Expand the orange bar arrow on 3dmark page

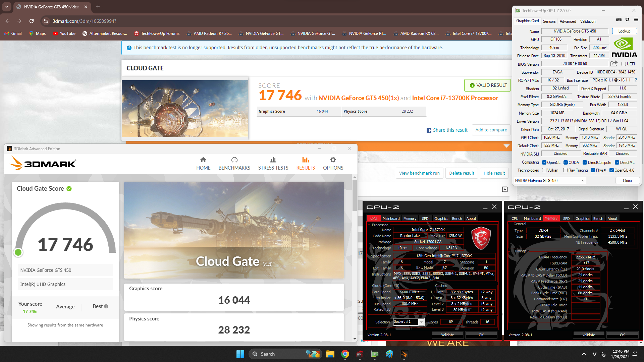506,146
